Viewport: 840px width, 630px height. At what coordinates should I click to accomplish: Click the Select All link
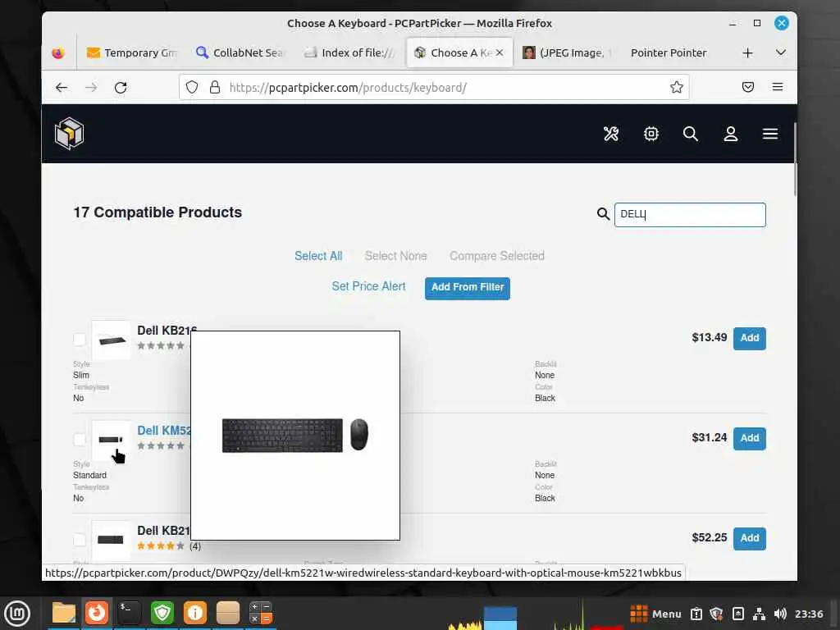point(318,256)
